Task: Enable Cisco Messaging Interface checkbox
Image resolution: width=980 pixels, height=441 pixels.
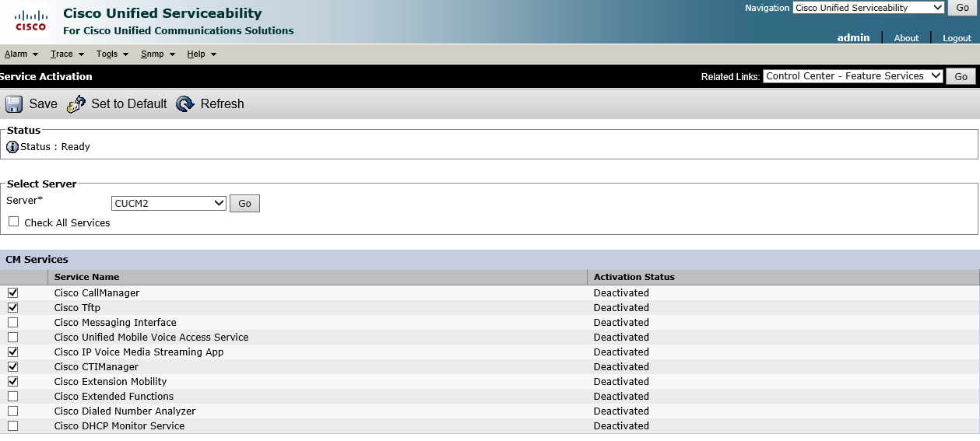Action: coord(13,323)
